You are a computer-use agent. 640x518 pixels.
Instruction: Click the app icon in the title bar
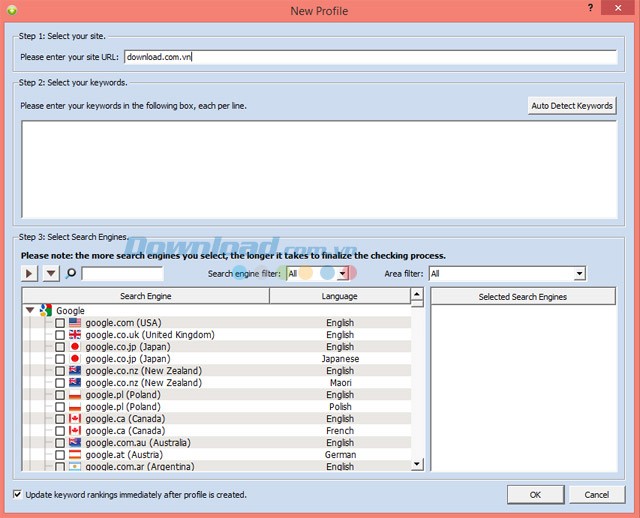click(x=12, y=11)
